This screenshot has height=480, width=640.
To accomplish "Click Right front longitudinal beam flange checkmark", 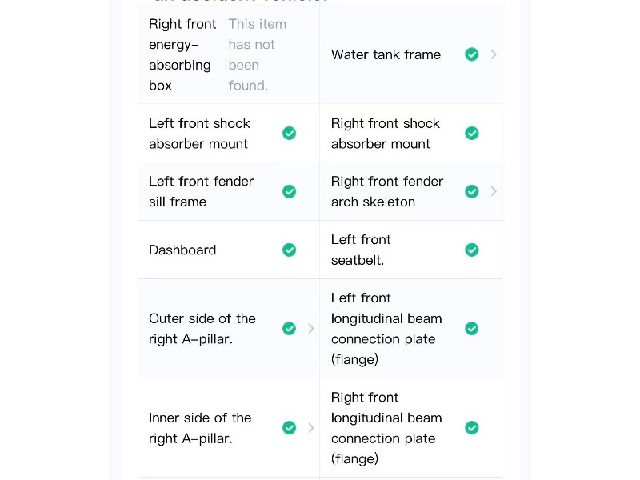I will point(472,428).
